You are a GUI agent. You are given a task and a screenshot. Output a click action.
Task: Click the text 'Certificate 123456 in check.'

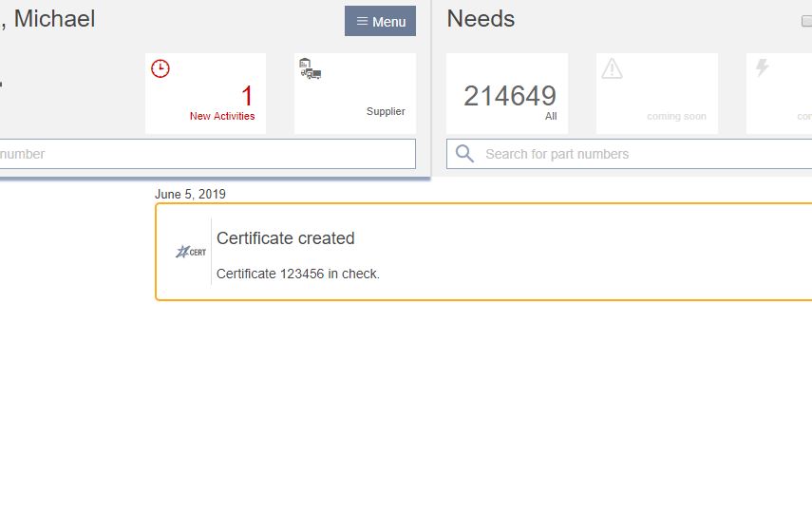point(298,274)
